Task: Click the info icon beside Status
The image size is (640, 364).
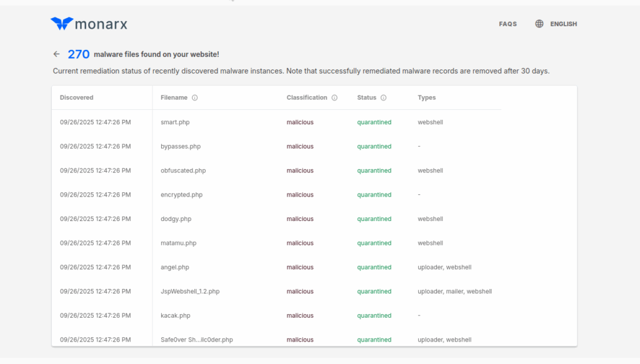Action: click(384, 98)
